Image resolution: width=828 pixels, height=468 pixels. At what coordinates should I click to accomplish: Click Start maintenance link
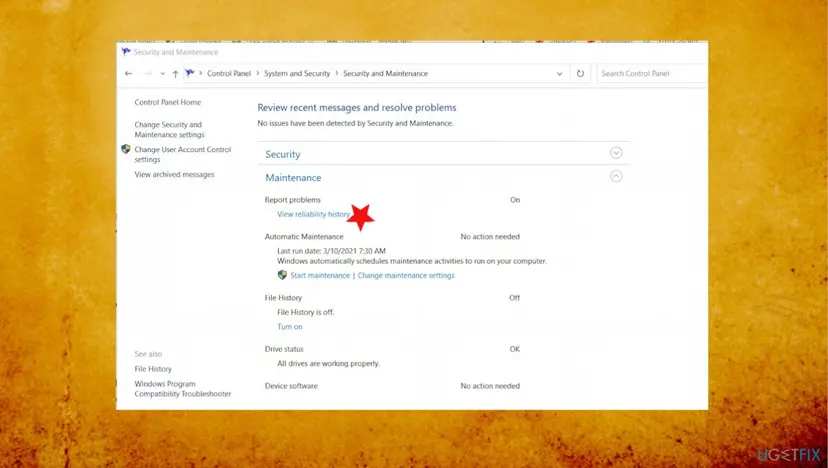tap(320, 275)
